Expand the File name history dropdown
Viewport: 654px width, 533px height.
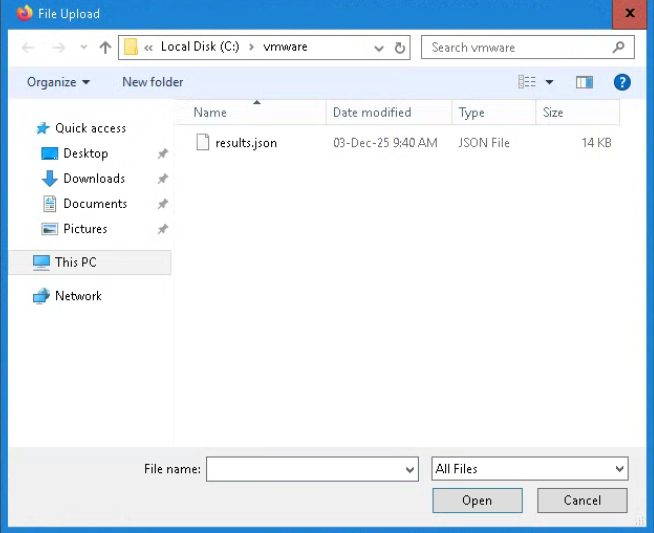click(x=410, y=469)
